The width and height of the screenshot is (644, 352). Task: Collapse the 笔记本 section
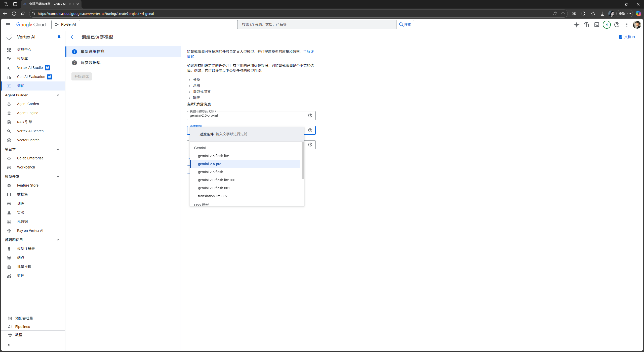tap(58, 149)
